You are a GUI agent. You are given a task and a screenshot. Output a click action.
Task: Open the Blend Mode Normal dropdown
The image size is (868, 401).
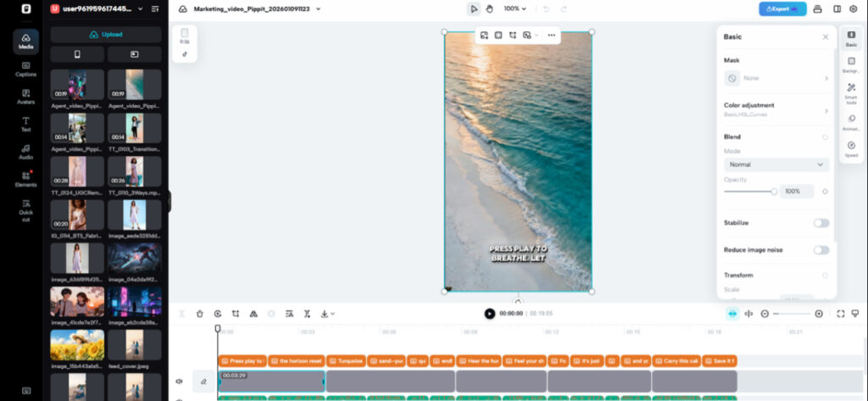776,164
